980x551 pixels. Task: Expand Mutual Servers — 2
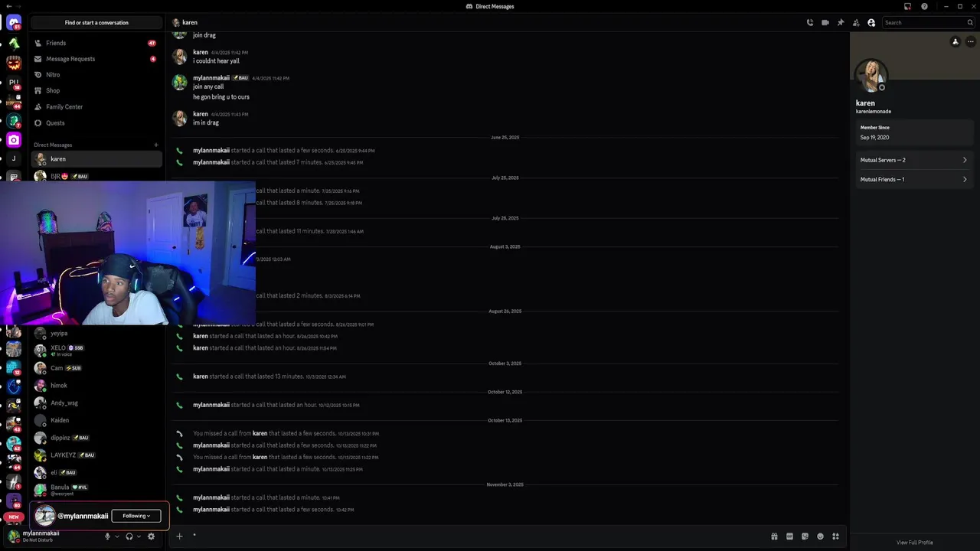[914, 160]
